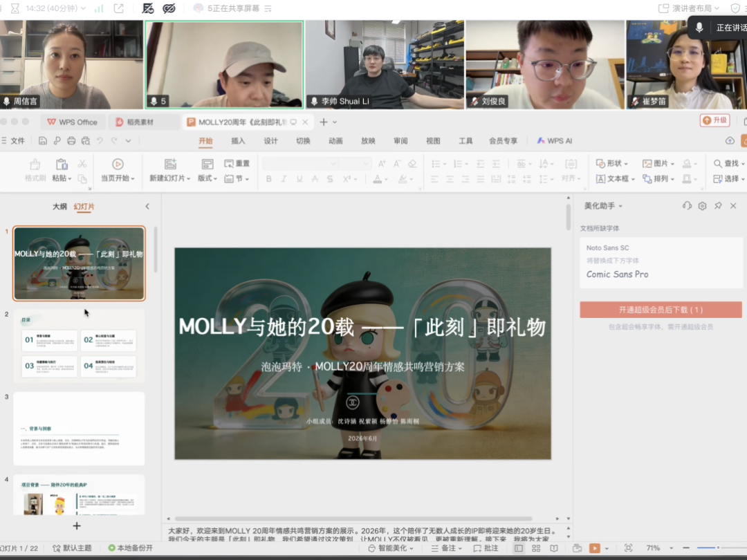Viewport: 747px width, 560px height.
Task: Click the pop-out window icon in meeting bar
Action: (x=119, y=8)
